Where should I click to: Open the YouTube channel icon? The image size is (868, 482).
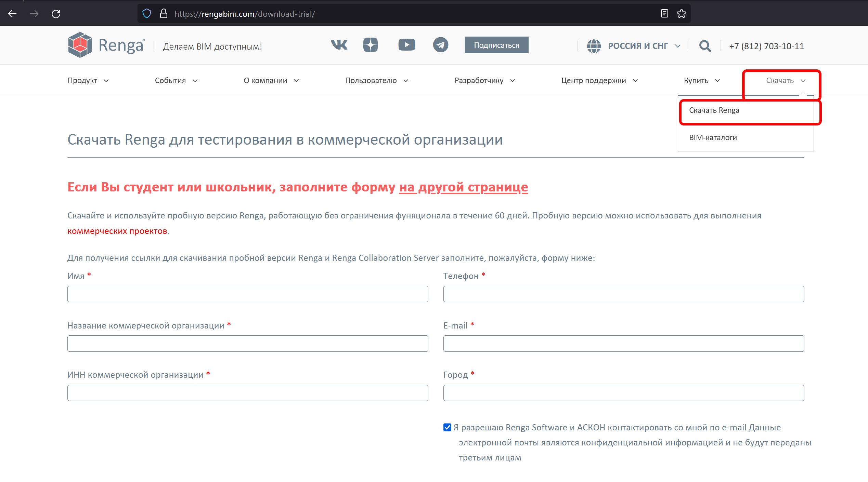click(x=407, y=45)
